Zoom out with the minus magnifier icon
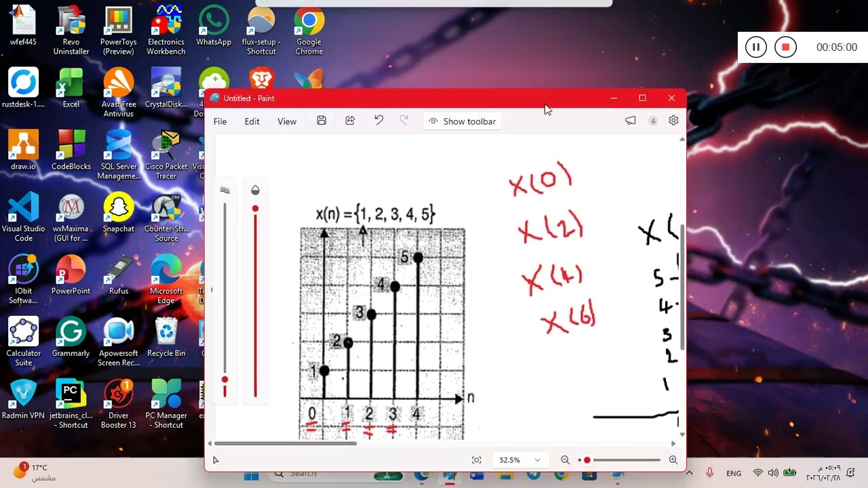This screenshot has height=488, width=868. [565, 460]
